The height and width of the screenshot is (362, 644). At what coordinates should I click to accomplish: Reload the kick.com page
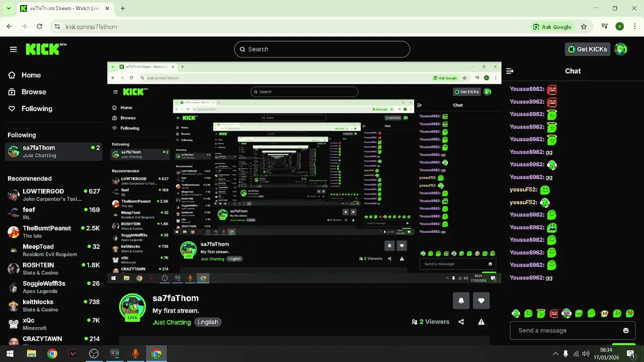tap(39, 27)
